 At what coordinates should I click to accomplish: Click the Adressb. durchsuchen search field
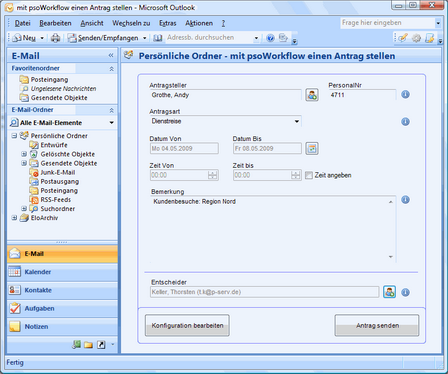coord(209,38)
